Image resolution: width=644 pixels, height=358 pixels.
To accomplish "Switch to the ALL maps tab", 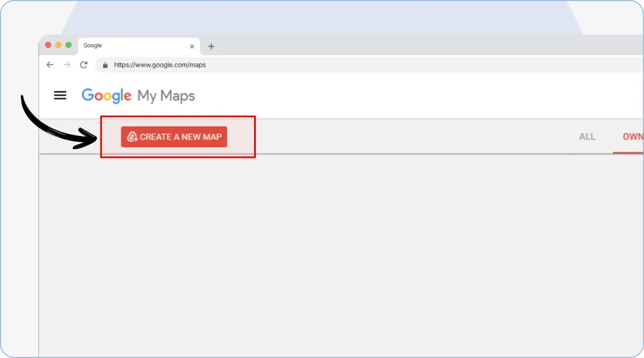I will (587, 137).
